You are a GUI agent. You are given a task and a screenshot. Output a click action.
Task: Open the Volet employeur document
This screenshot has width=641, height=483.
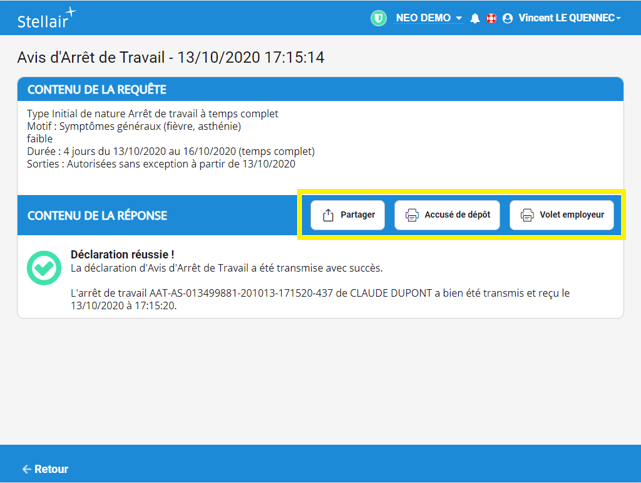pyautogui.click(x=562, y=215)
